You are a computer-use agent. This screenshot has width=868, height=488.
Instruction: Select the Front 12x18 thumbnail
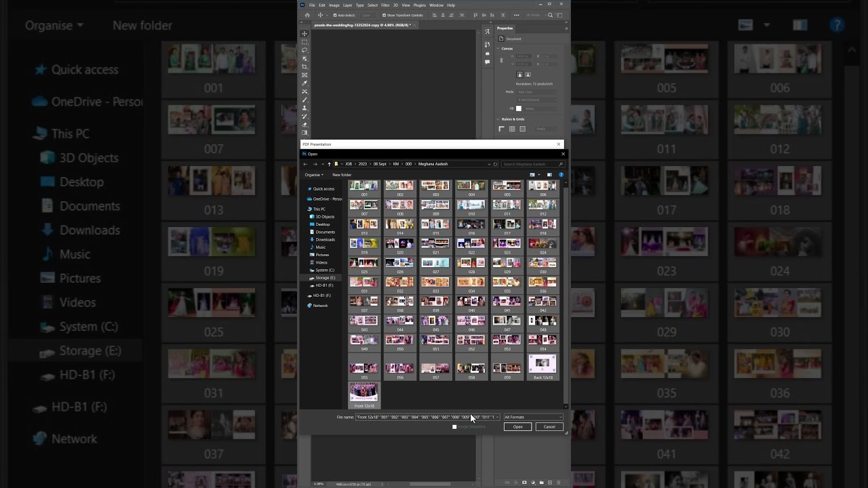click(364, 395)
